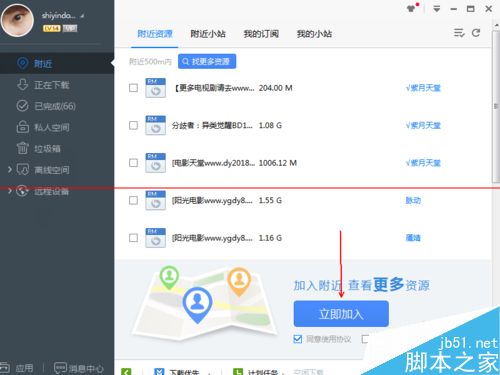The width and height of the screenshot is (500, 375).
Task: Click RM file icon of 1.16 G row
Action: (x=155, y=238)
